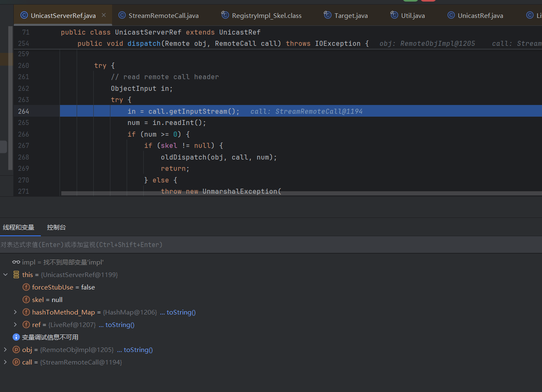Switch to StreamRemoteCall.java tab
Image resolution: width=542 pixels, height=392 pixels.
(x=163, y=16)
